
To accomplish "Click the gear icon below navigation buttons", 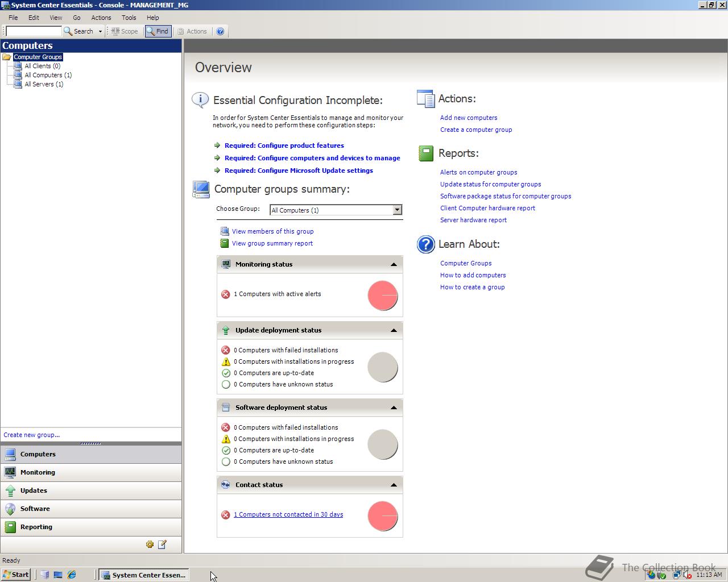I will 150,544.
